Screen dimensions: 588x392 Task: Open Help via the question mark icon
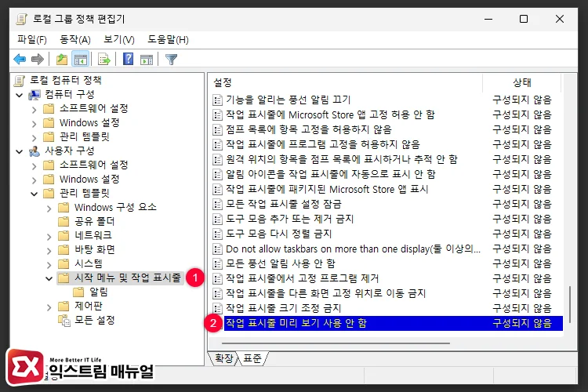pos(129,60)
